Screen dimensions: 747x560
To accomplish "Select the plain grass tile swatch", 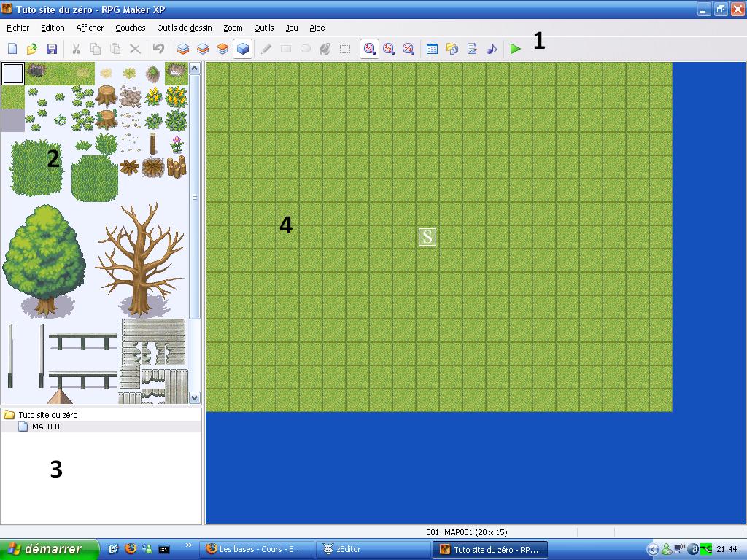I will [x=13, y=97].
